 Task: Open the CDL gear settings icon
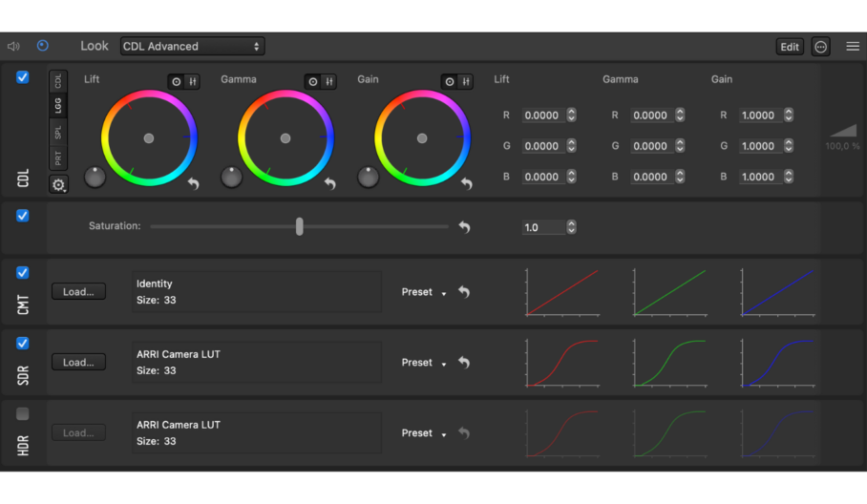[x=58, y=185]
